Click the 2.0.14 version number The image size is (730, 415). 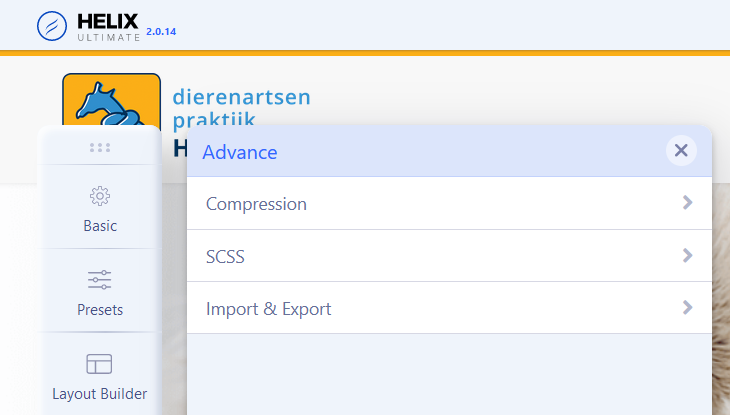(x=161, y=31)
